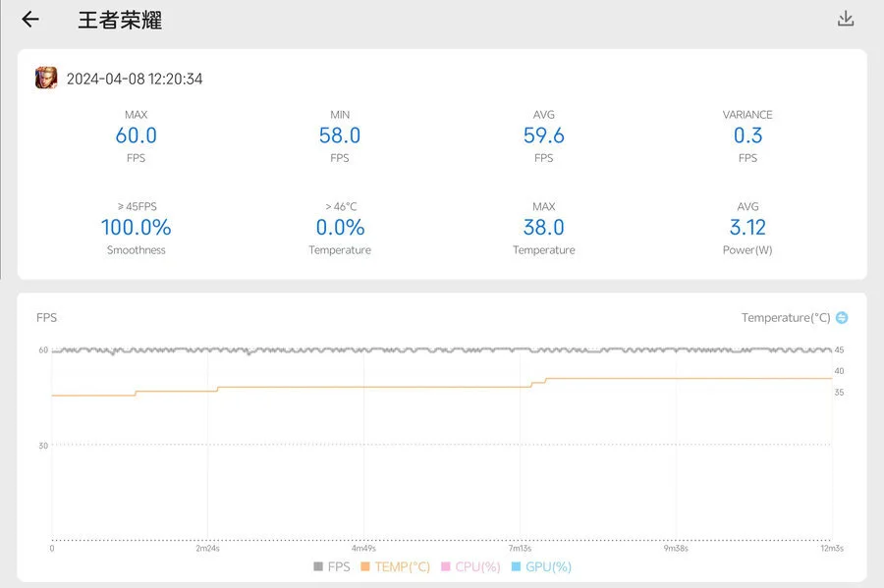The width and height of the screenshot is (884, 588).
Task: Select the 100.0% Smoothness stat
Action: pyautogui.click(x=136, y=228)
